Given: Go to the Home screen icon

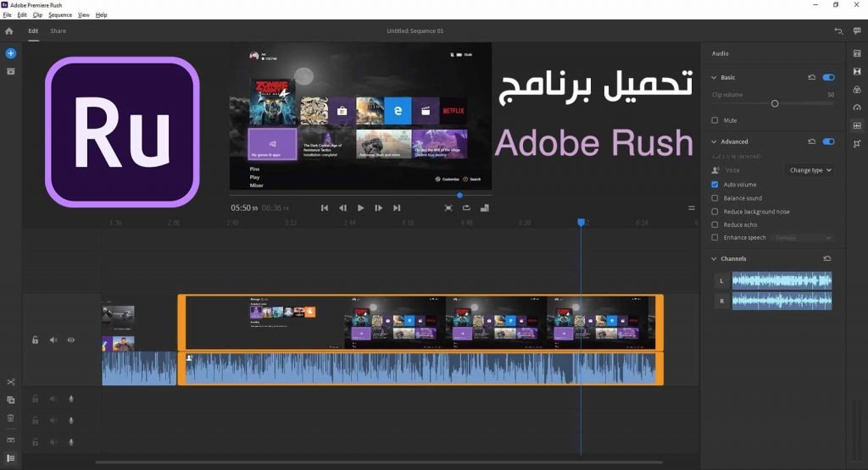Looking at the screenshot, I should [x=8, y=31].
